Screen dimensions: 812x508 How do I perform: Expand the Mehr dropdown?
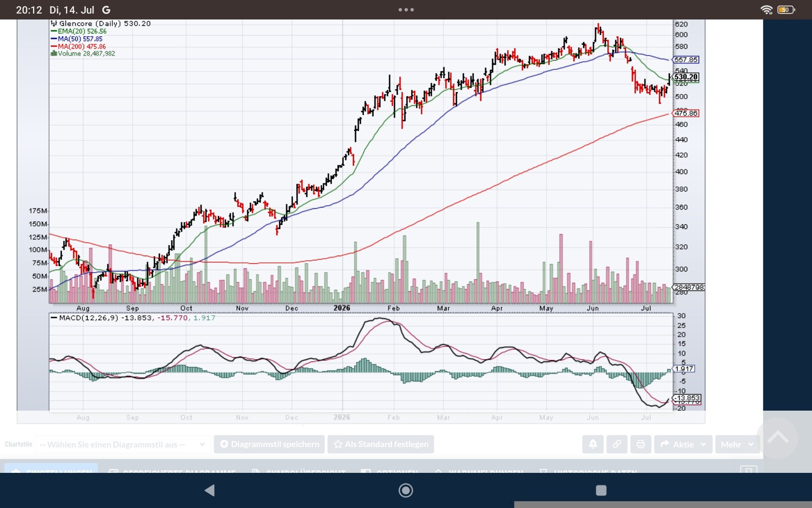pos(737,444)
